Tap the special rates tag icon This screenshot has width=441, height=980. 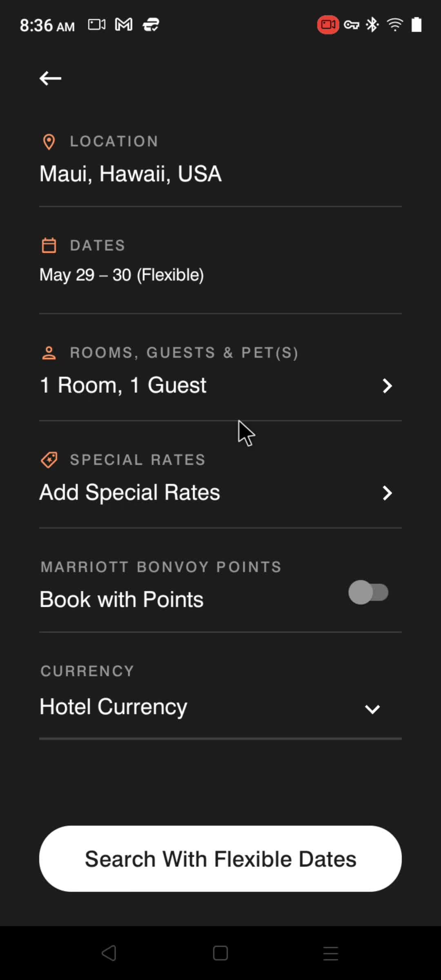pyautogui.click(x=49, y=460)
